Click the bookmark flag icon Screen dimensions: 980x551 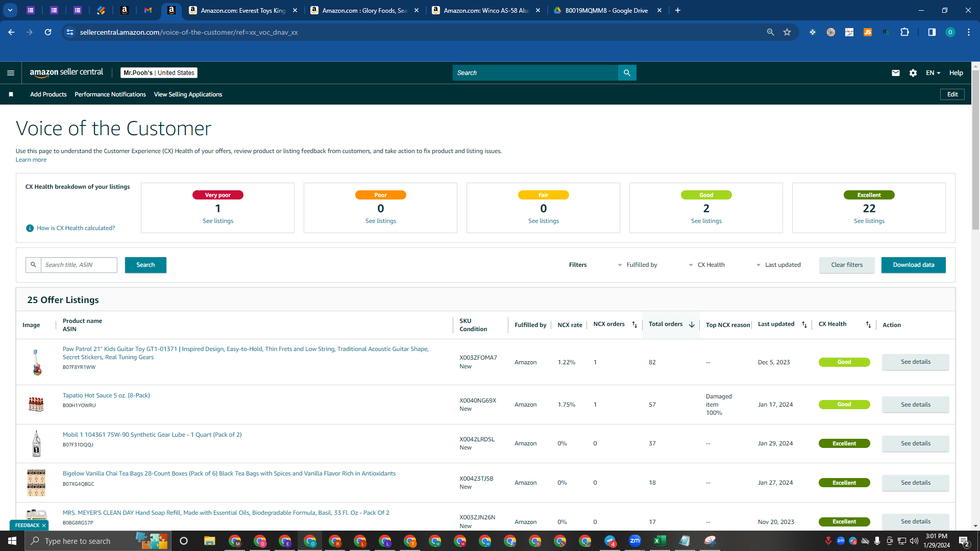coord(11,94)
